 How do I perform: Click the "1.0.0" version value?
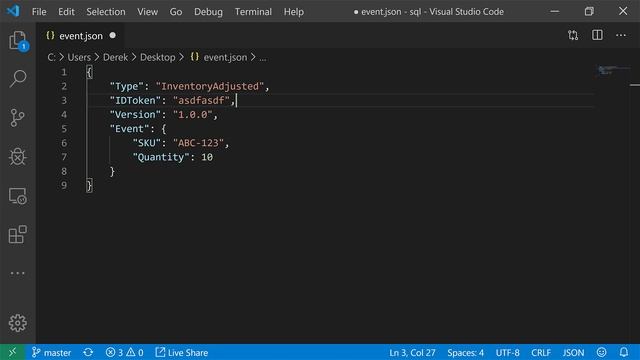tap(193, 115)
